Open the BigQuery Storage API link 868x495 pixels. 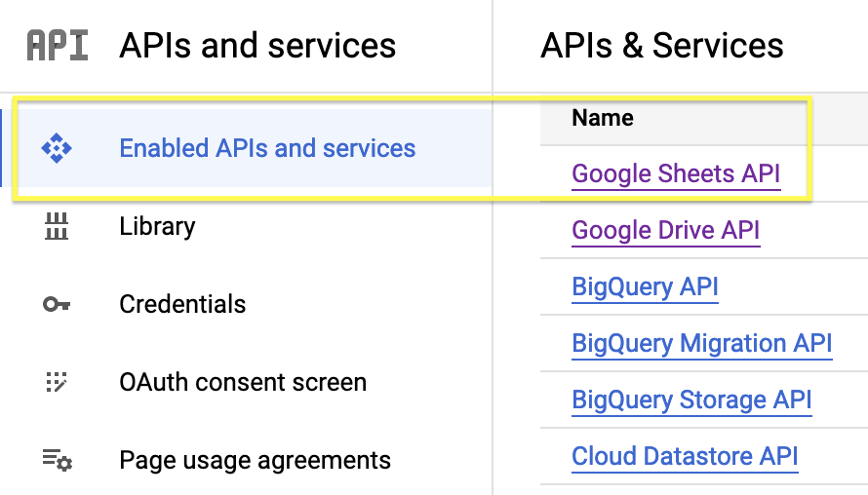click(x=691, y=400)
